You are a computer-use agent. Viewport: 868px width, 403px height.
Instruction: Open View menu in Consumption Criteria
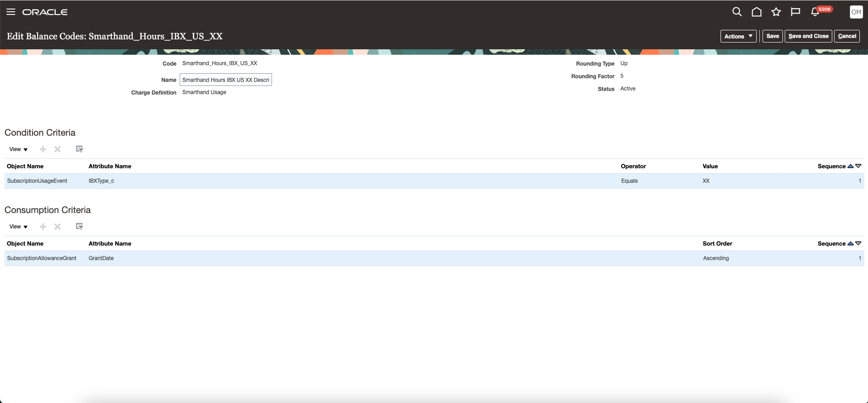point(19,227)
